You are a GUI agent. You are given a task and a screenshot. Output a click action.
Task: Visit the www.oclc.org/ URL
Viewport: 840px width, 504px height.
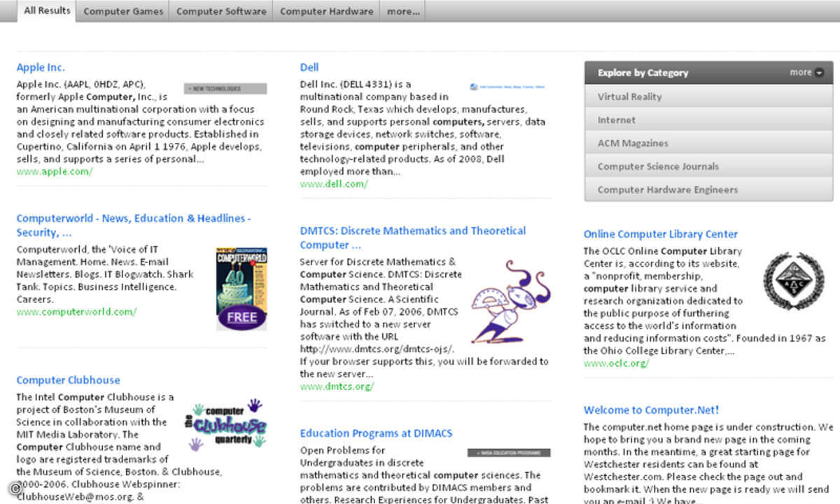click(x=617, y=363)
